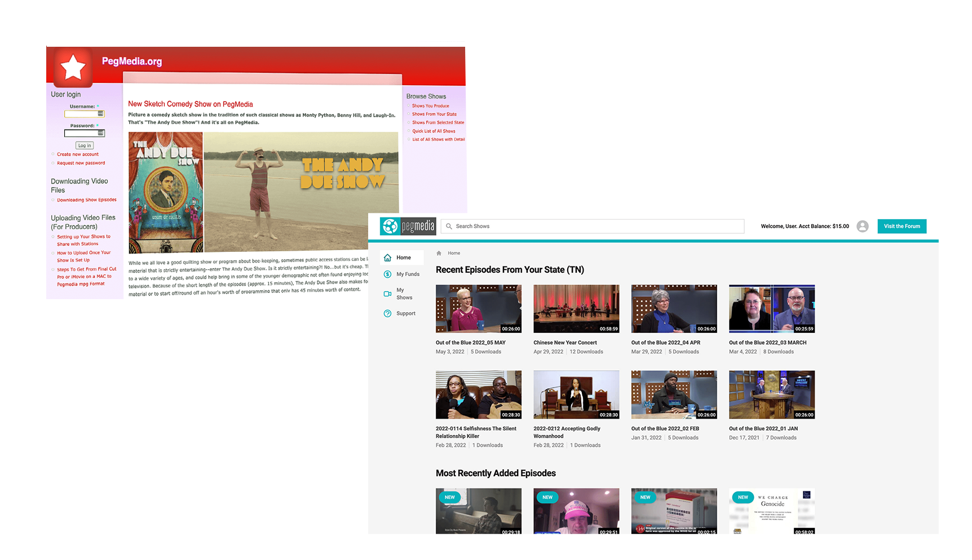Click List of All Shows with Detail link
972x560 pixels.
point(439,140)
